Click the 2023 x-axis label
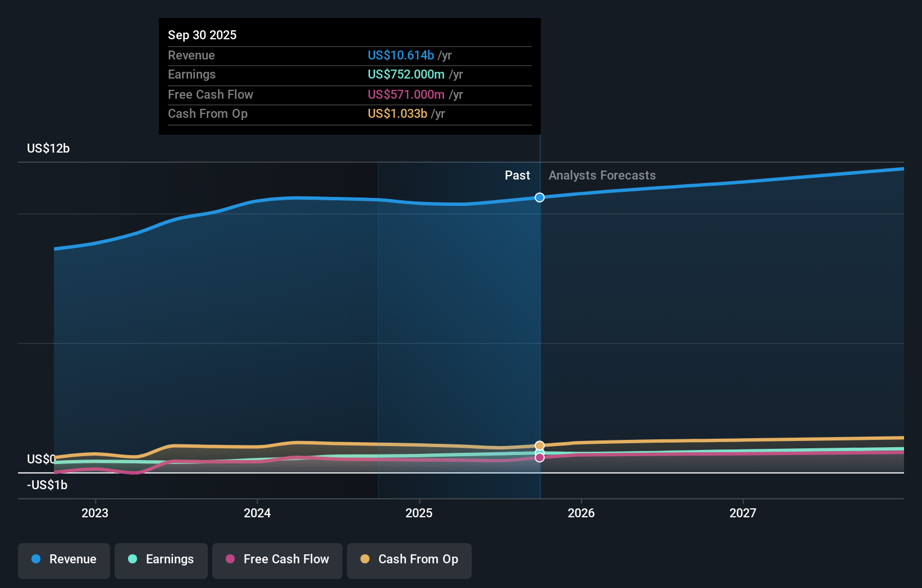The image size is (922, 588). [95, 513]
